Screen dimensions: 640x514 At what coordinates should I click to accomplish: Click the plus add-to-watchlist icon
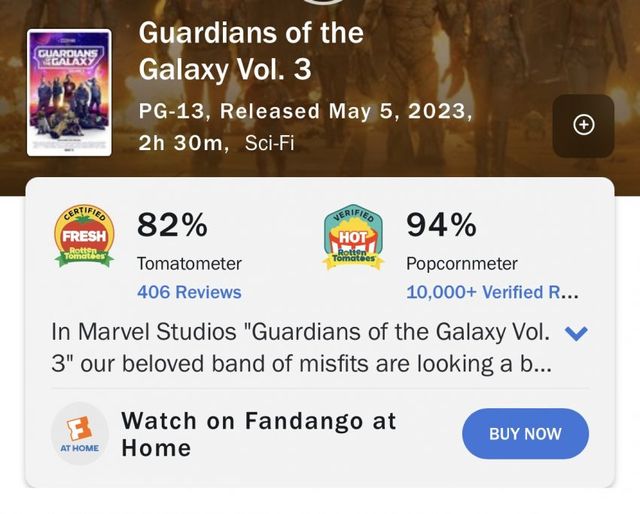[x=584, y=125]
